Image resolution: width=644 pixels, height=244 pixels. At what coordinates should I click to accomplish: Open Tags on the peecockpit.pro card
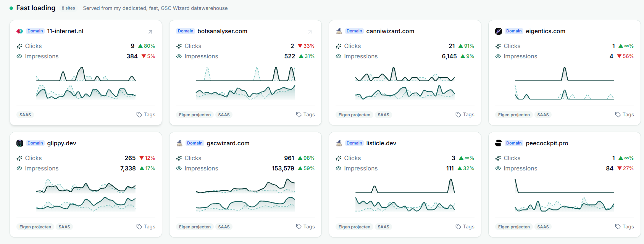click(625, 227)
